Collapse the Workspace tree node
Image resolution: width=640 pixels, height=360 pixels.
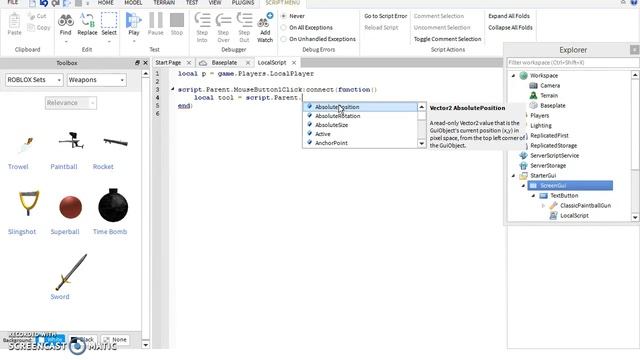click(x=513, y=76)
